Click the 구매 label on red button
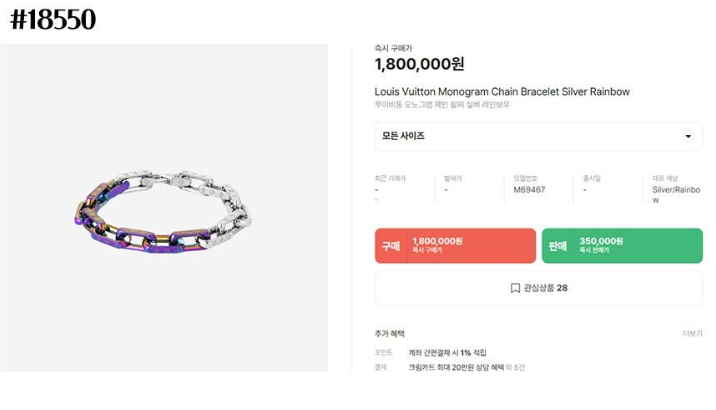The width and height of the screenshot is (716, 410). click(391, 246)
